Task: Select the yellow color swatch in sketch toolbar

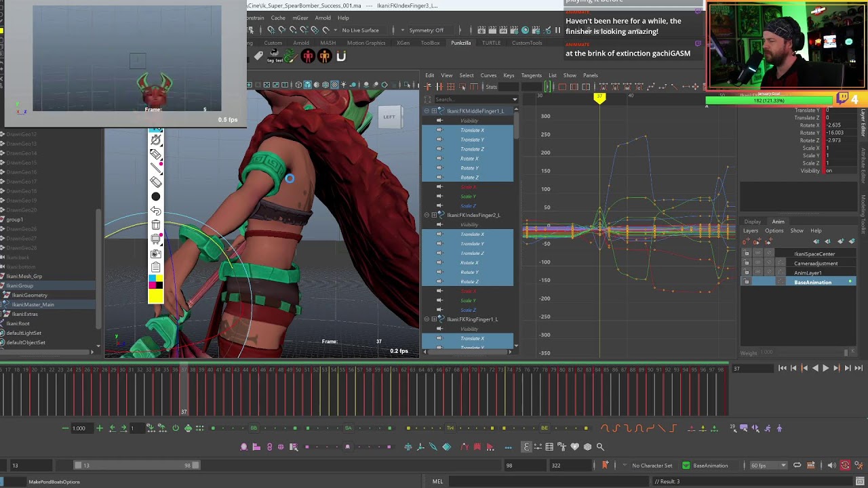Action: coord(155,296)
